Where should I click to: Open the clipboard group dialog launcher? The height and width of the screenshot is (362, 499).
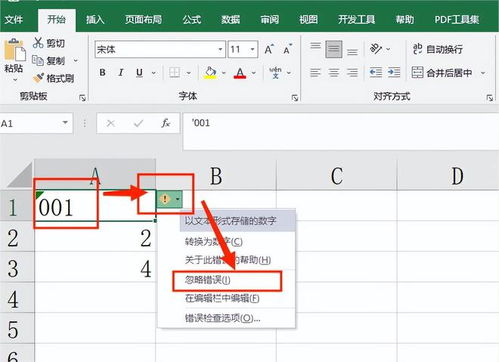(82, 98)
